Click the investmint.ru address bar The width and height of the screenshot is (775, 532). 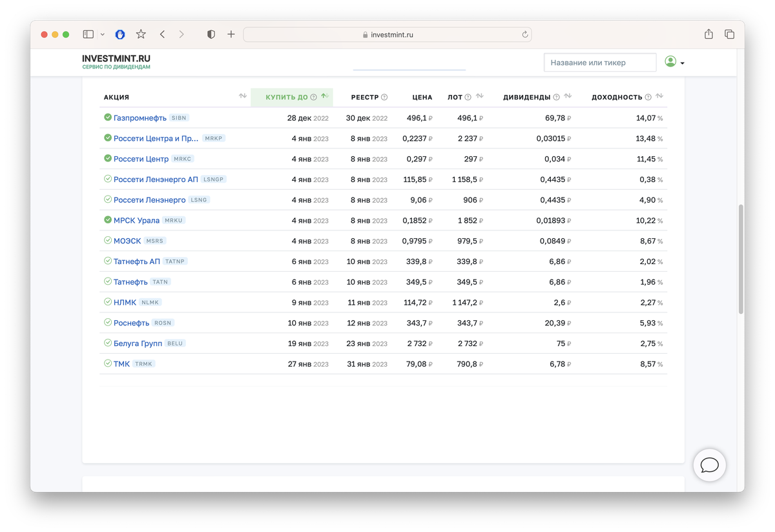[x=387, y=35]
